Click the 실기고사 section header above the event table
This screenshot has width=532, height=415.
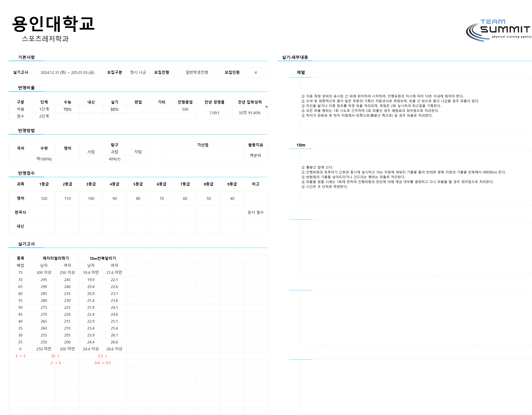(x=26, y=244)
